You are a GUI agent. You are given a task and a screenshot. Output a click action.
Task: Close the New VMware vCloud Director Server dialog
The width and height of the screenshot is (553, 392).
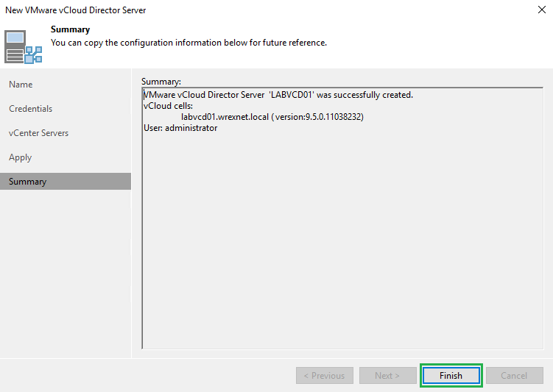pyautogui.click(x=542, y=10)
